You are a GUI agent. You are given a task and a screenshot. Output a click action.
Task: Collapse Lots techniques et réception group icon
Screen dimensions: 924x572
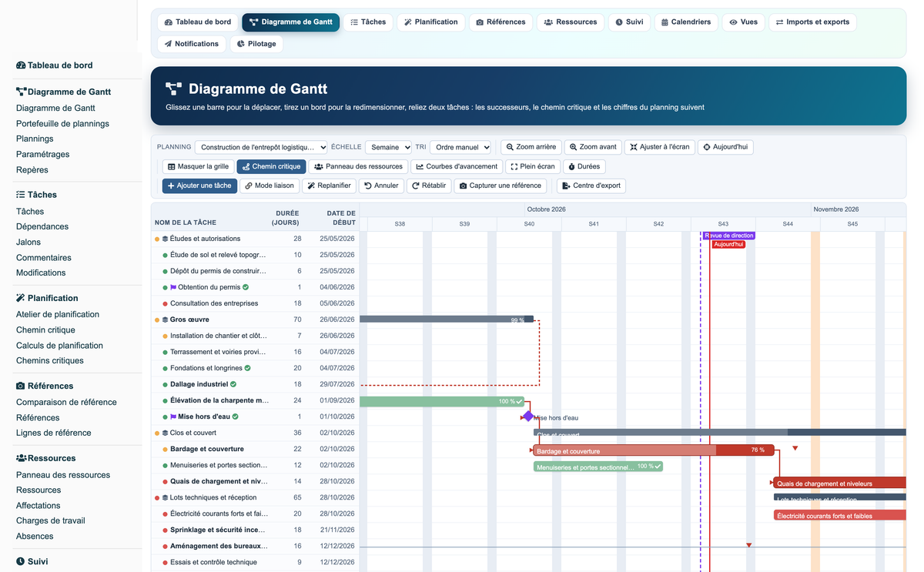(x=165, y=497)
